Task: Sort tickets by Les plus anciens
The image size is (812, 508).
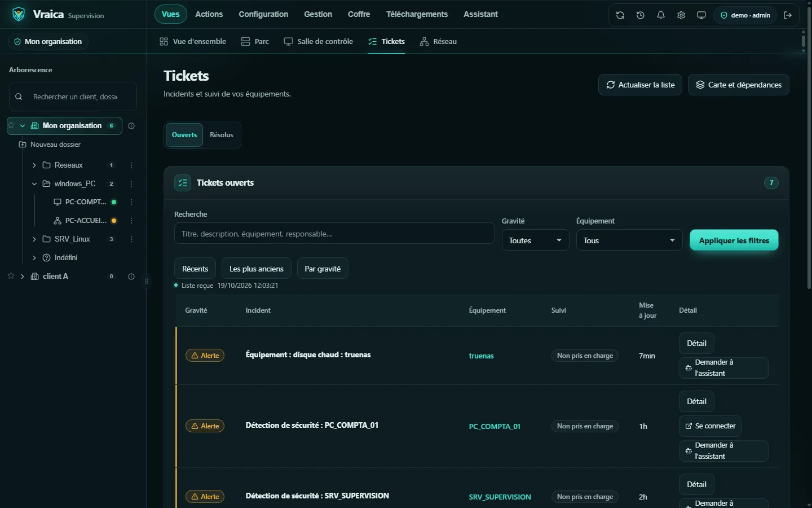Action: pyautogui.click(x=257, y=269)
